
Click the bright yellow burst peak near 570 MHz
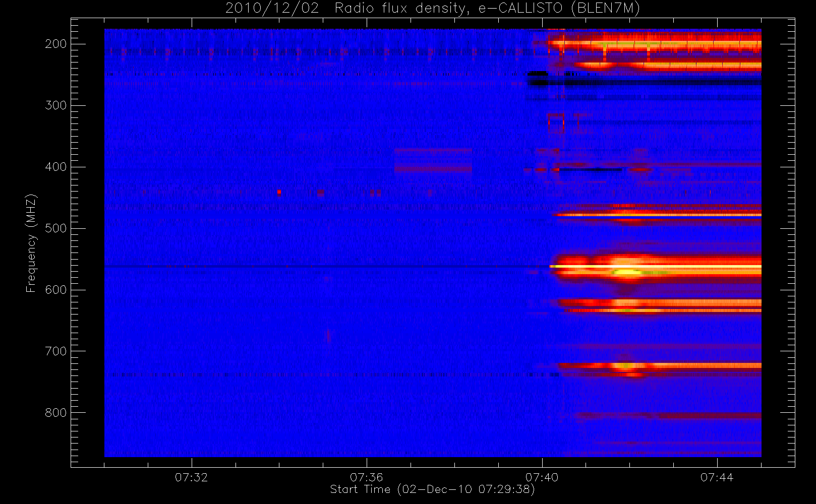pyautogui.click(x=627, y=273)
